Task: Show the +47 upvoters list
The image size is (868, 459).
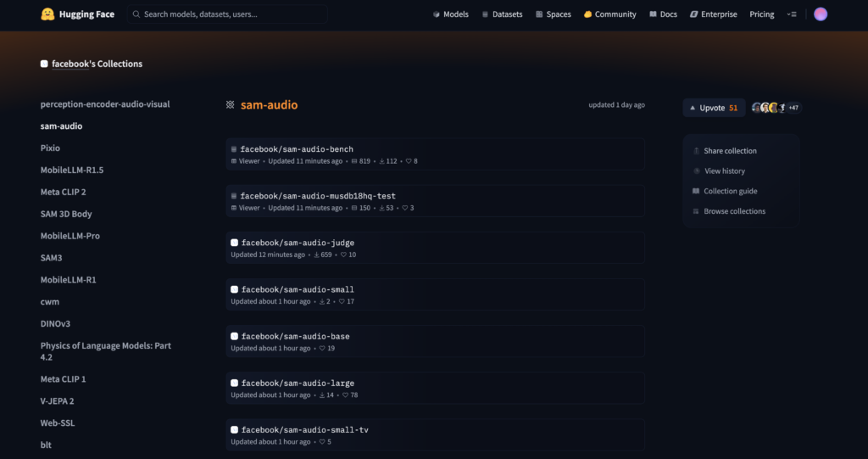Action: click(793, 108)
